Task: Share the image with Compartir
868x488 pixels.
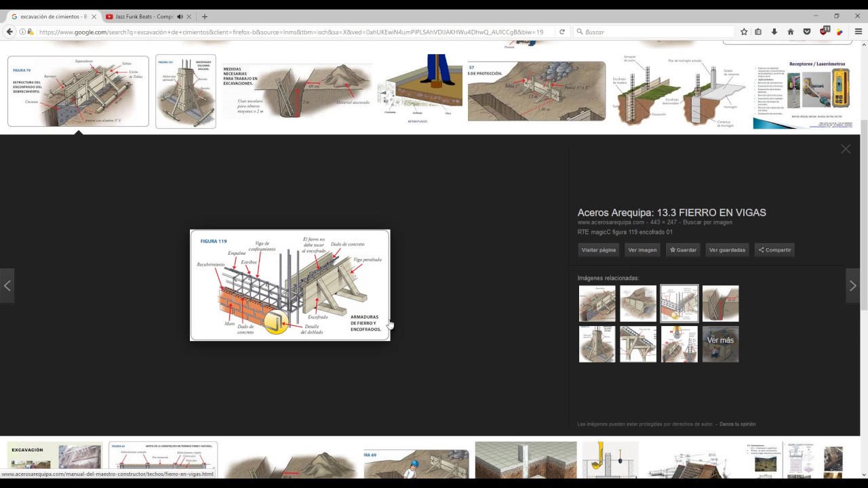Action: coord(774,250)
